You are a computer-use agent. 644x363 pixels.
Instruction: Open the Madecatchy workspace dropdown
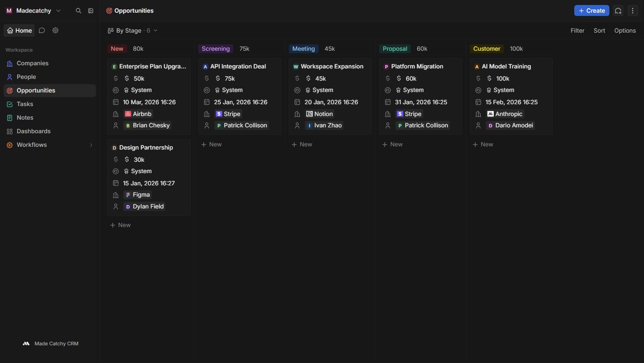coord(33,10)
